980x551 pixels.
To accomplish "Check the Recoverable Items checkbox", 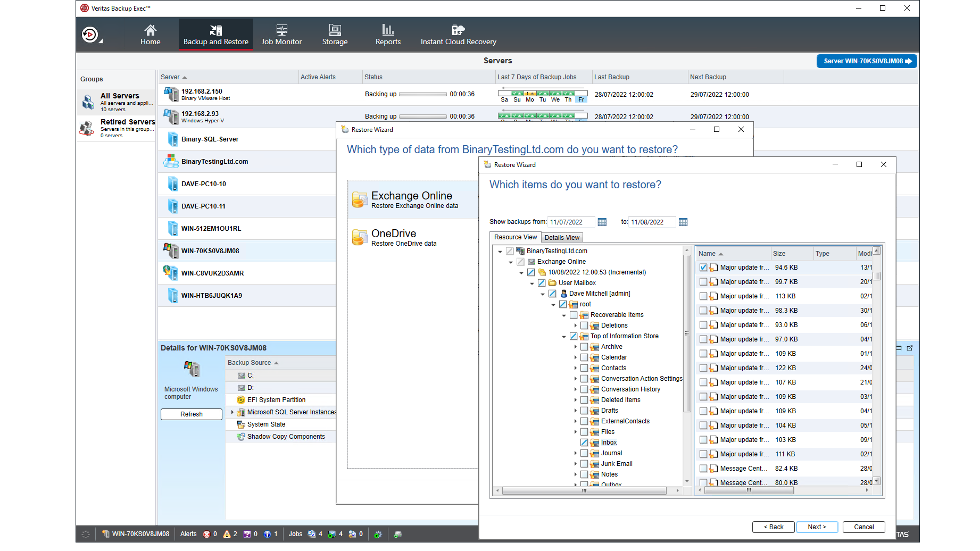I will [574, 314].
